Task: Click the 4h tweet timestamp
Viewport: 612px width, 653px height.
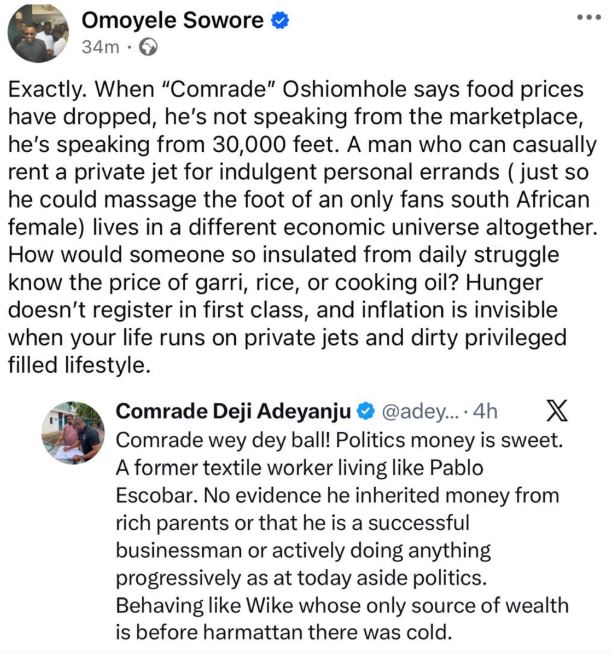Action: [487, 411]
